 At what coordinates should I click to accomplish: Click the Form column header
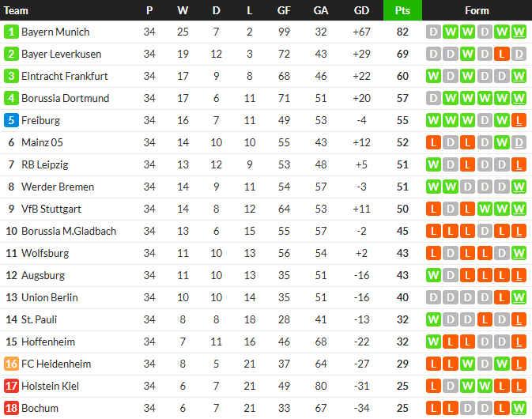477,10
